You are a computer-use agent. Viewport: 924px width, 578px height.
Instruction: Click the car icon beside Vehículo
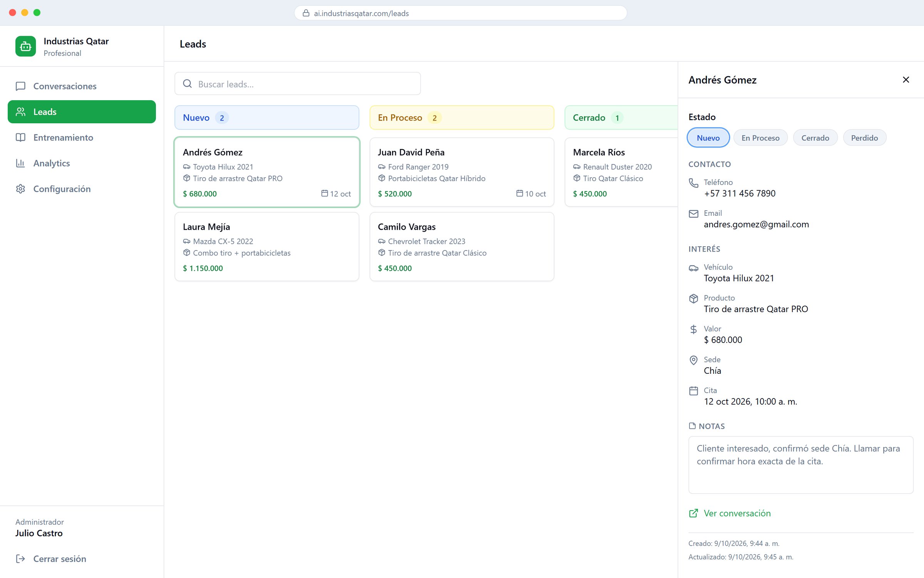(x=693, y=268)
